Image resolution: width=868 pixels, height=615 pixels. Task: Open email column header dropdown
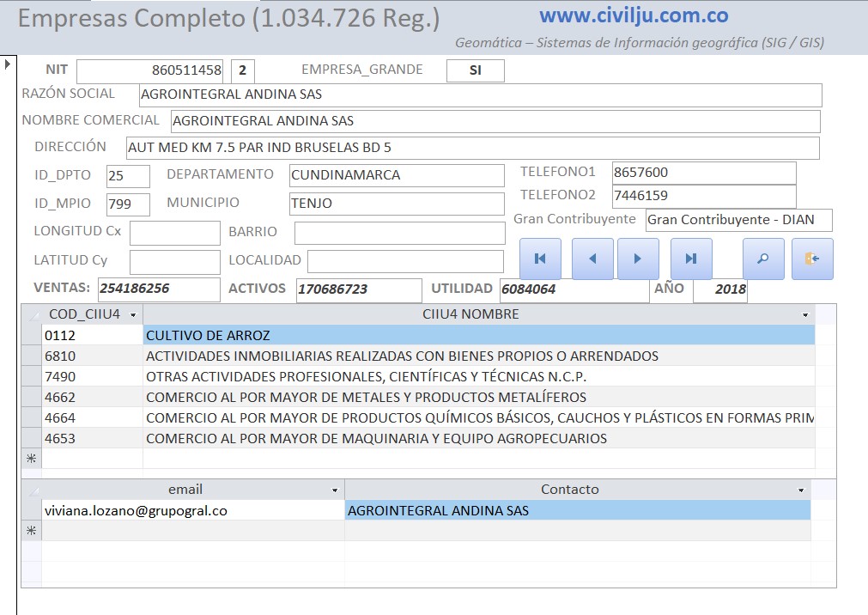coord(335,490)
